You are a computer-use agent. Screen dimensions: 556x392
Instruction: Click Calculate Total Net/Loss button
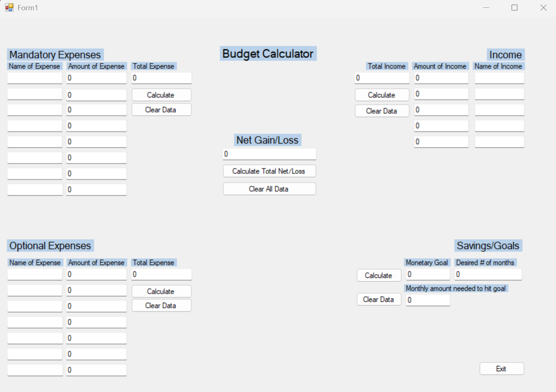pyautogui.click(x=269, y=171)
